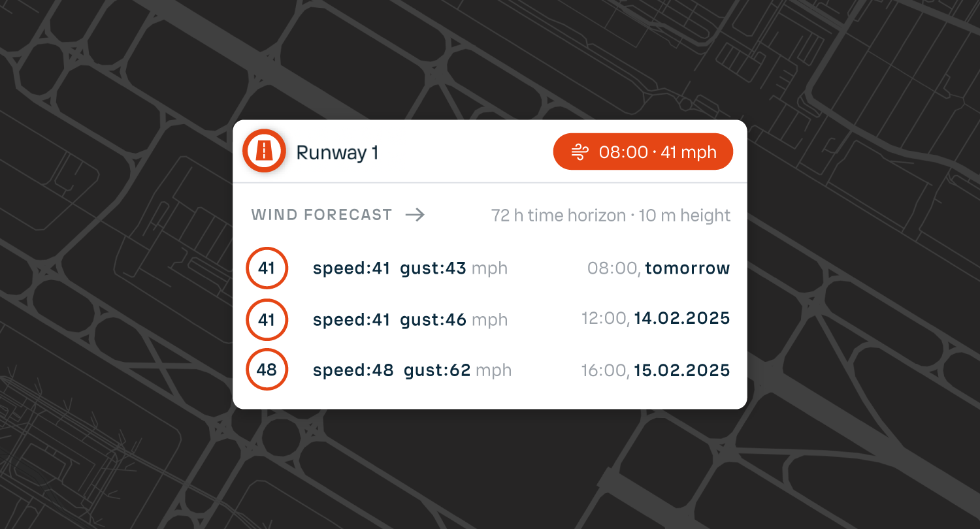Click the circular 41 badge on second forecast row
The height and width of the screenshot is (529, 980).
267,319
